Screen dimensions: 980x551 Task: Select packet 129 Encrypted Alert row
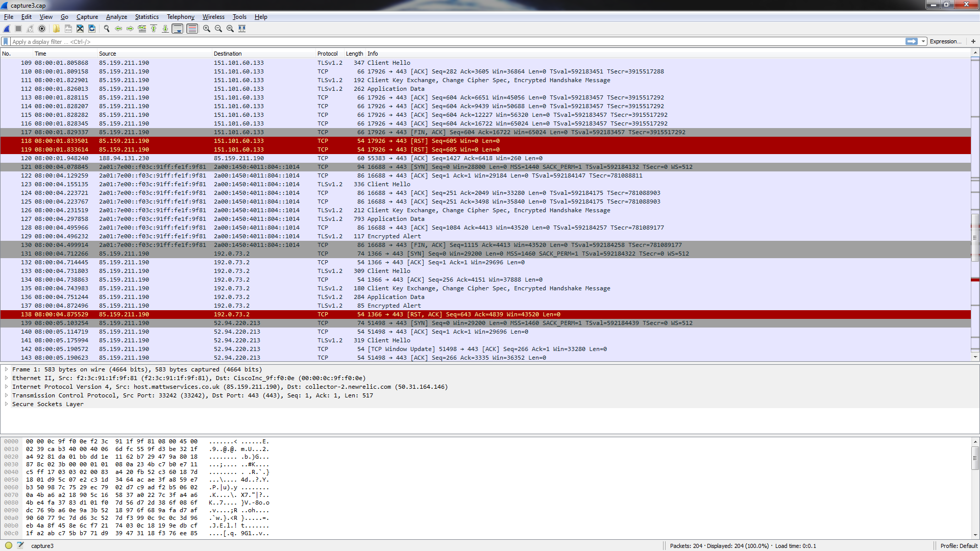pos(485,237)
